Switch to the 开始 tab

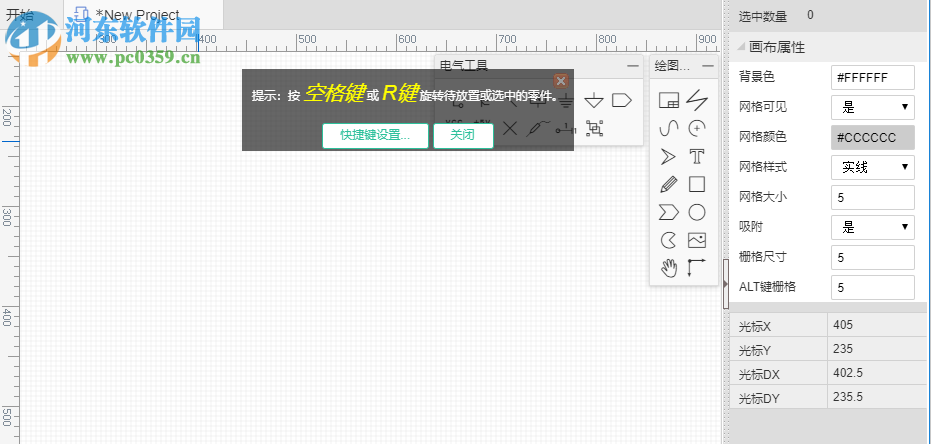tap(20, 15)
